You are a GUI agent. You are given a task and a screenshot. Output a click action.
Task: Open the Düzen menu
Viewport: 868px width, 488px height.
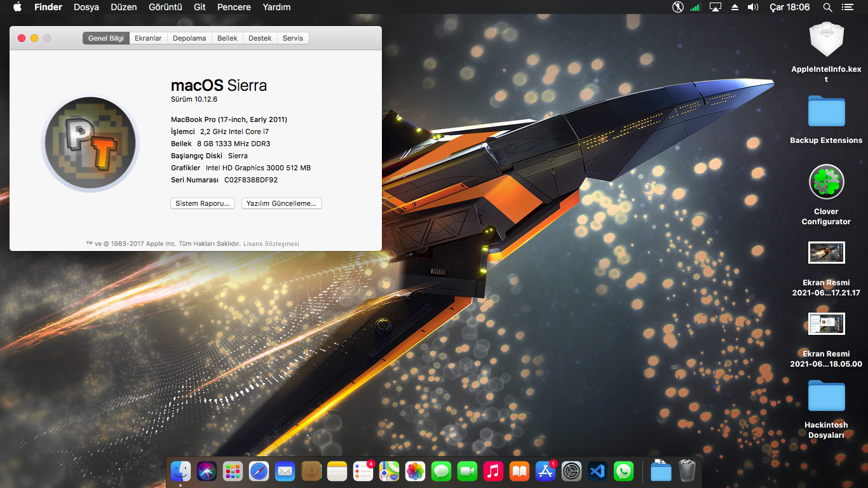[x=125, y=7]
